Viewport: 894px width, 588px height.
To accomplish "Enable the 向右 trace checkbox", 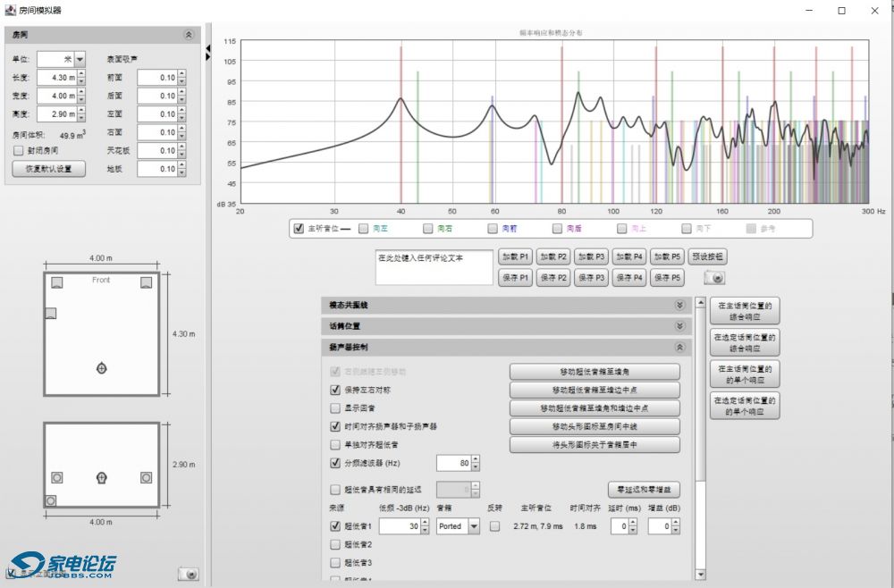I will [427, 229].
